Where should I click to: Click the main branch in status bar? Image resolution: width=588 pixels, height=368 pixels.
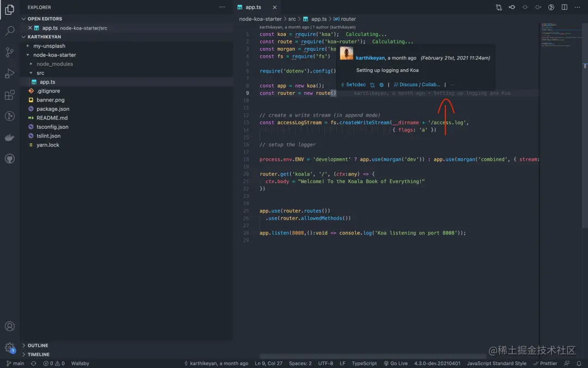(x=15, y=363)
